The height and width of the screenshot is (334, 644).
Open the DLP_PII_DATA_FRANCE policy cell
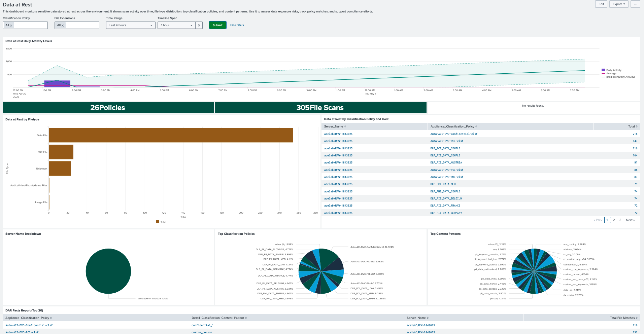point(445,206)
